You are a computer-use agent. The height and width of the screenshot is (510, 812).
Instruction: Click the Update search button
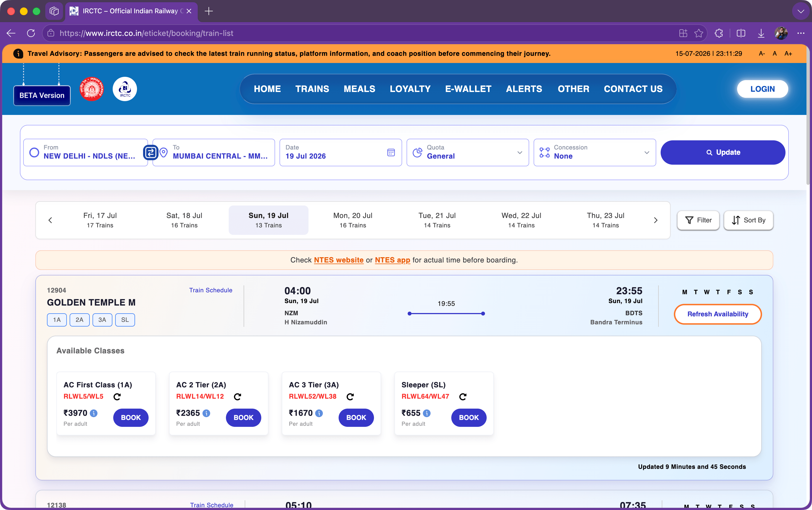coord(723,153)
